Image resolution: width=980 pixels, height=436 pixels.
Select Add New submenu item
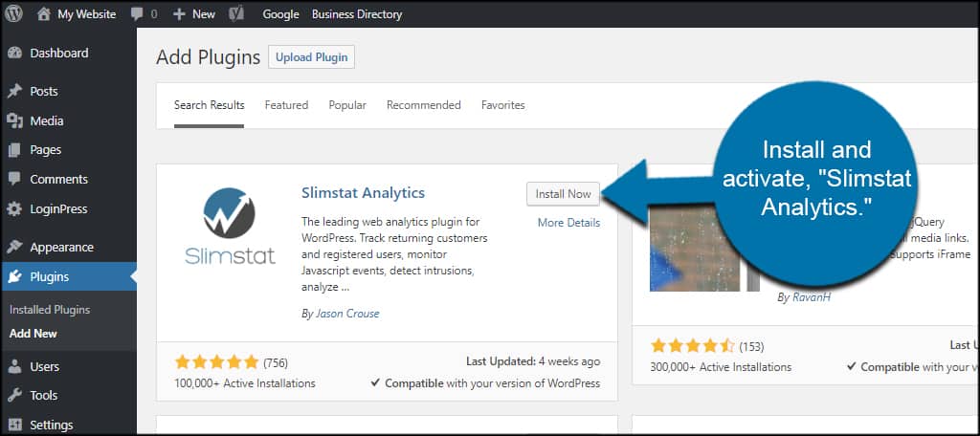(x=33, y=334)
